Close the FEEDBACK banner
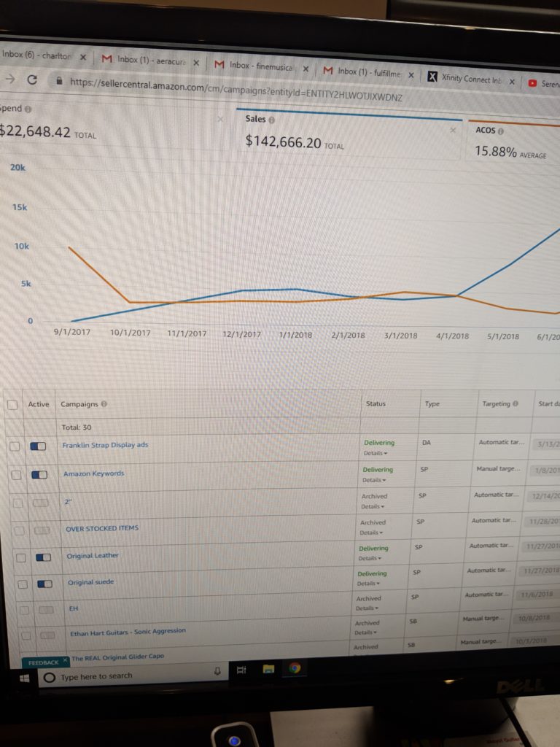The height and width of the screenshot is (747, 560). [66, 659]
